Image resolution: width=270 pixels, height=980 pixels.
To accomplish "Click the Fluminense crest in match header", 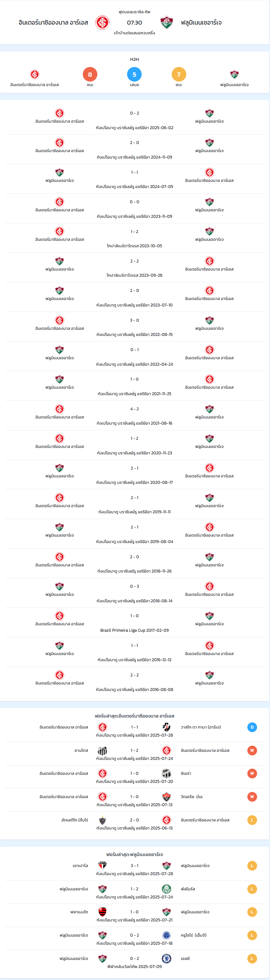I will (167, 22).
